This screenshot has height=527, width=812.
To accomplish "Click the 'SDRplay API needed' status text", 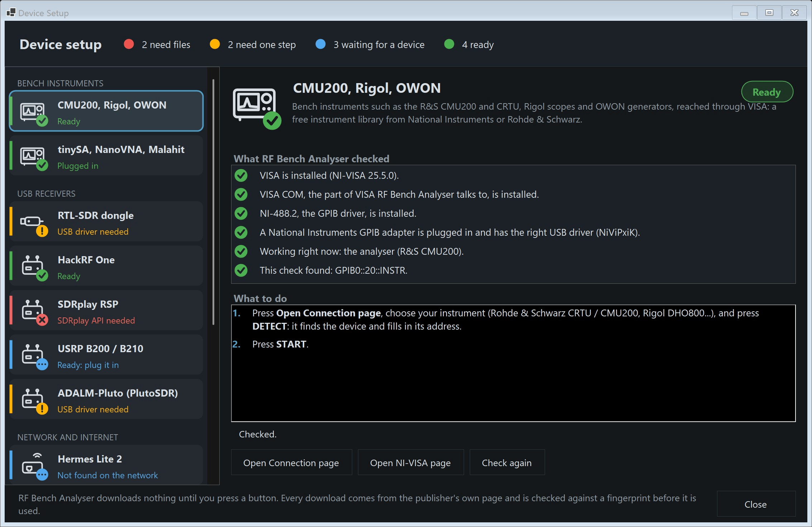I will (96, 321).
